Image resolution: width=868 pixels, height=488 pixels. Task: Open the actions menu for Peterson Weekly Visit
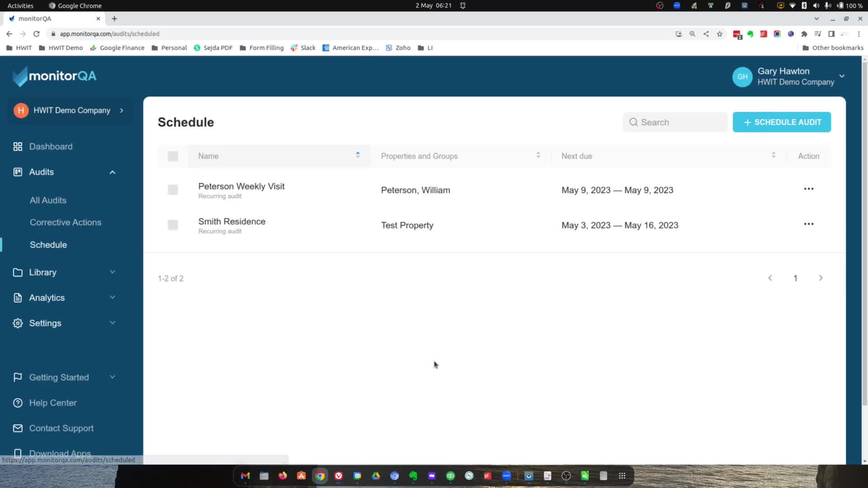(x=809, y=189)
